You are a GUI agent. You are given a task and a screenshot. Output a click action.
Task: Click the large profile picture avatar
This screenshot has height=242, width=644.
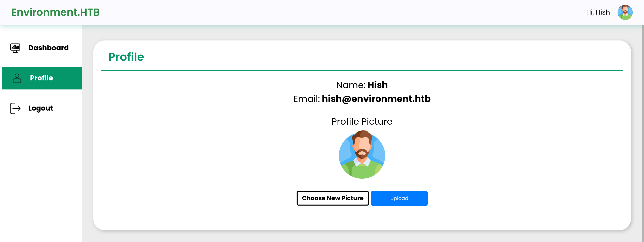point(362,155)
